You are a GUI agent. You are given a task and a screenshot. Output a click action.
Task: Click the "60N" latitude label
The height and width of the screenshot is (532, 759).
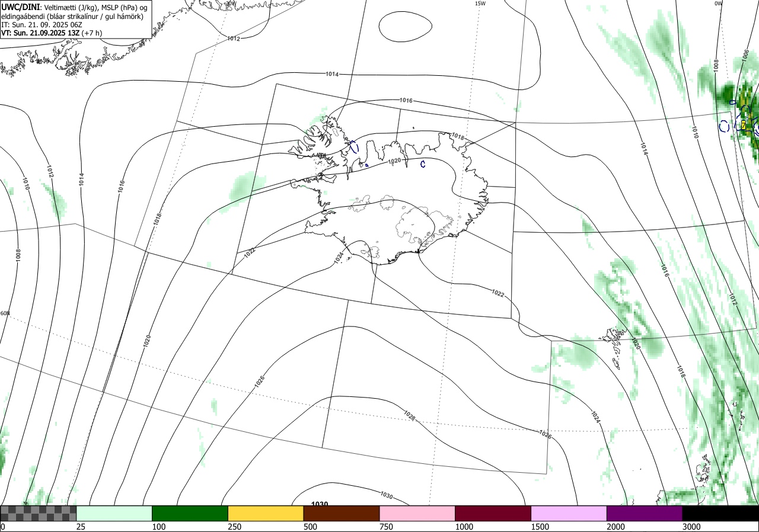5,313
